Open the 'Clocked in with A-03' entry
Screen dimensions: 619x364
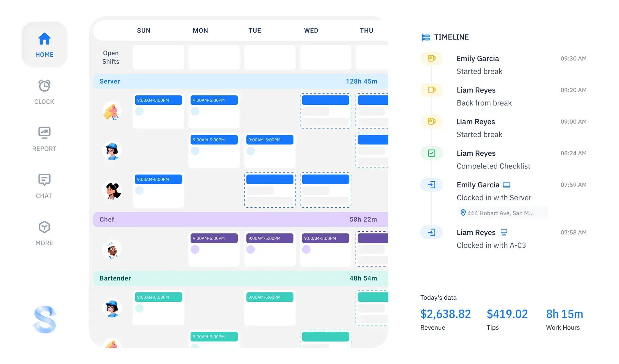pyautogui.click(x=491, y=245)
